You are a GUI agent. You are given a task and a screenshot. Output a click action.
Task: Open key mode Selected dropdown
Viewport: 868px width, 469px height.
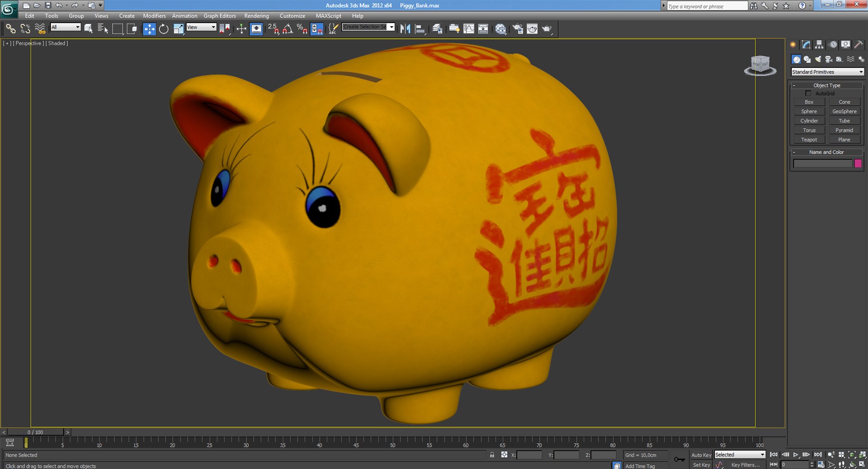click(x=740, y=455)
